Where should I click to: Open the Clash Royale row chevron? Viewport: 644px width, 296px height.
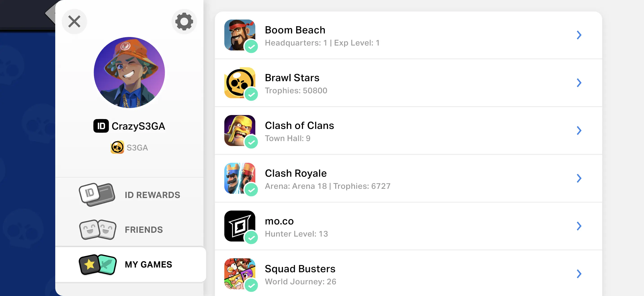point(579,178)
